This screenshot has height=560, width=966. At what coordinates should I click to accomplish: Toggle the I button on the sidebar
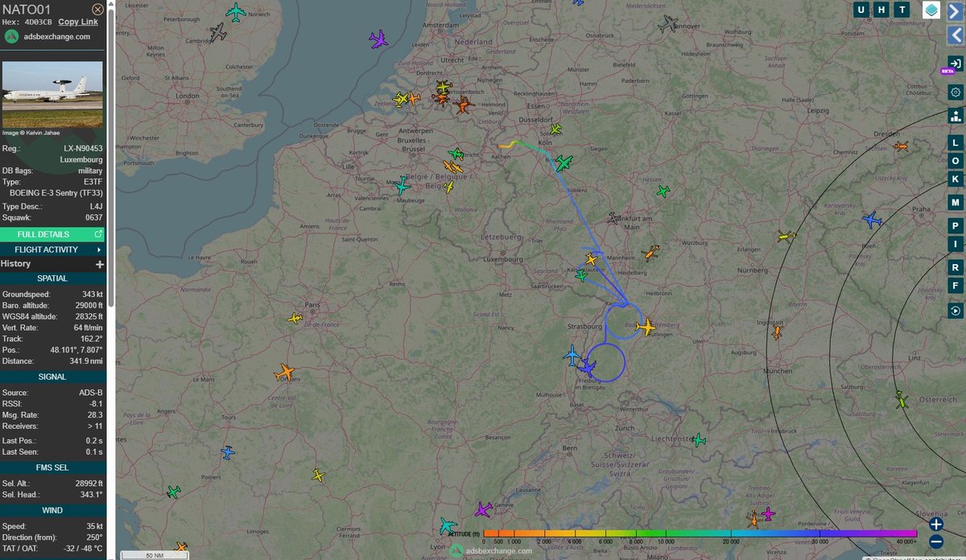pos(956,244)
